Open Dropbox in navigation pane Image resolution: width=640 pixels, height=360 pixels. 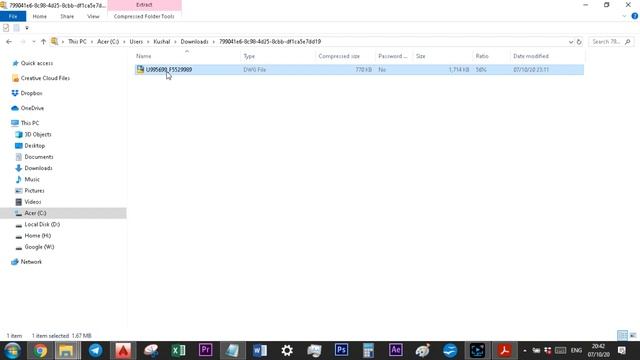(31, 93)
